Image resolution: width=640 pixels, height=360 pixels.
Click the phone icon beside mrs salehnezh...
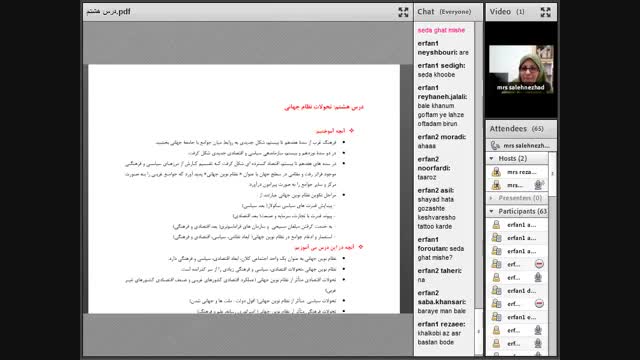[495, 145]
